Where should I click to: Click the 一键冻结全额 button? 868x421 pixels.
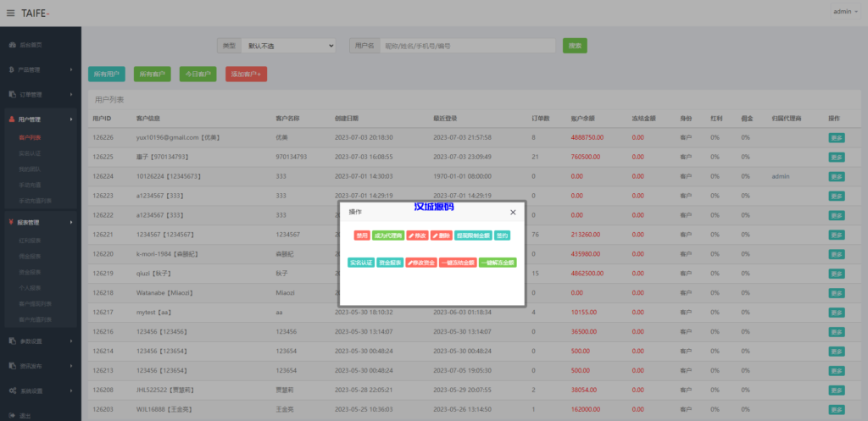pyautogui.click(x=457, y=263)
